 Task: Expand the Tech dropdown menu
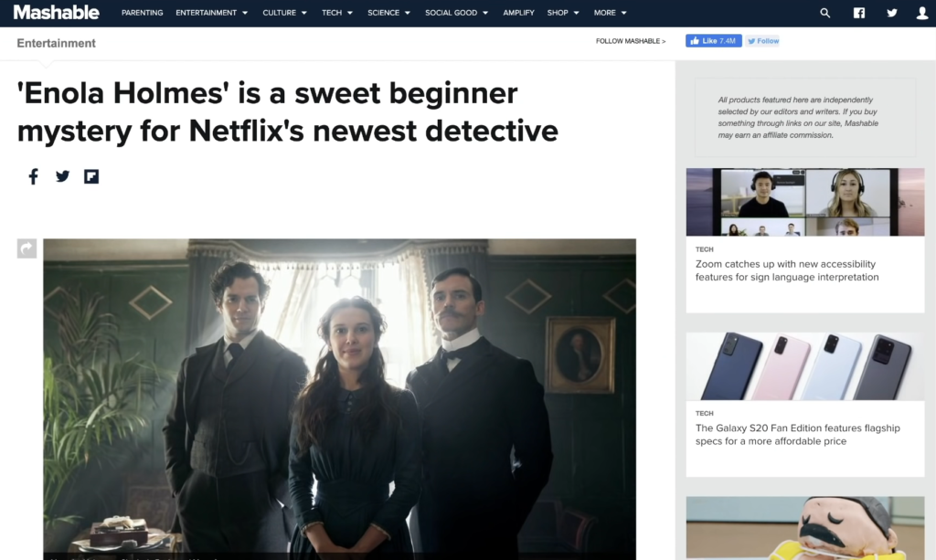pyautogui.click(x=337, y=13)
